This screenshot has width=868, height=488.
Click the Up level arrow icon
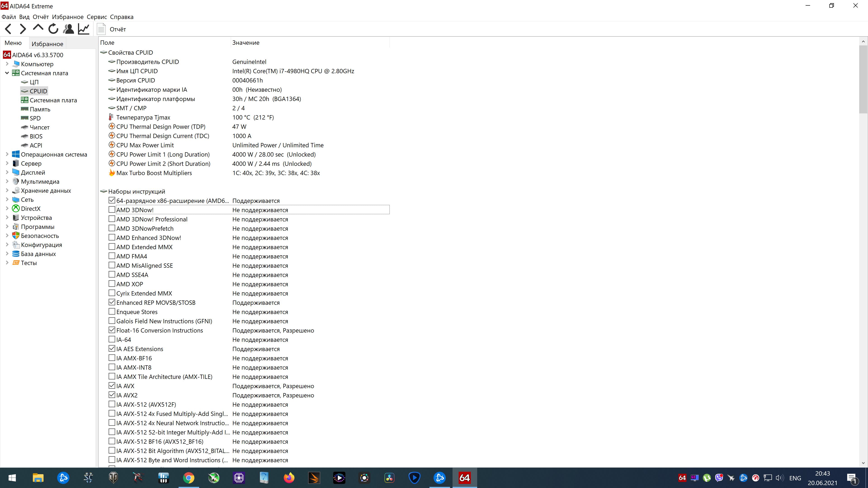(38, 28)
